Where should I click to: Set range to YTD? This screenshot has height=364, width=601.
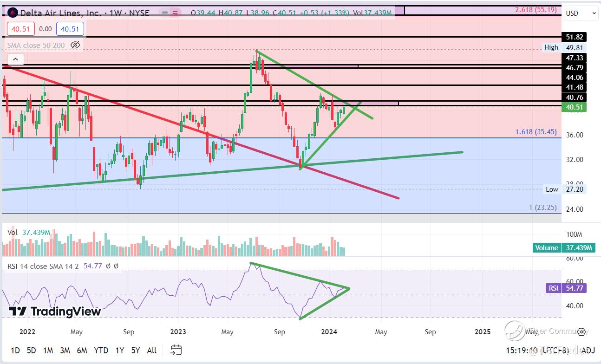pos(101,350)
